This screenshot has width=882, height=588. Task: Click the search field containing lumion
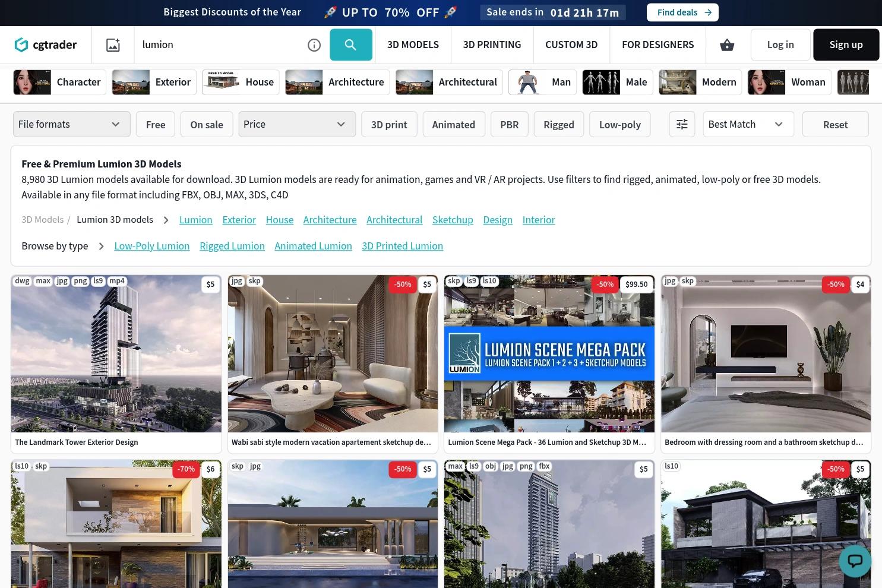pos(220,45)
